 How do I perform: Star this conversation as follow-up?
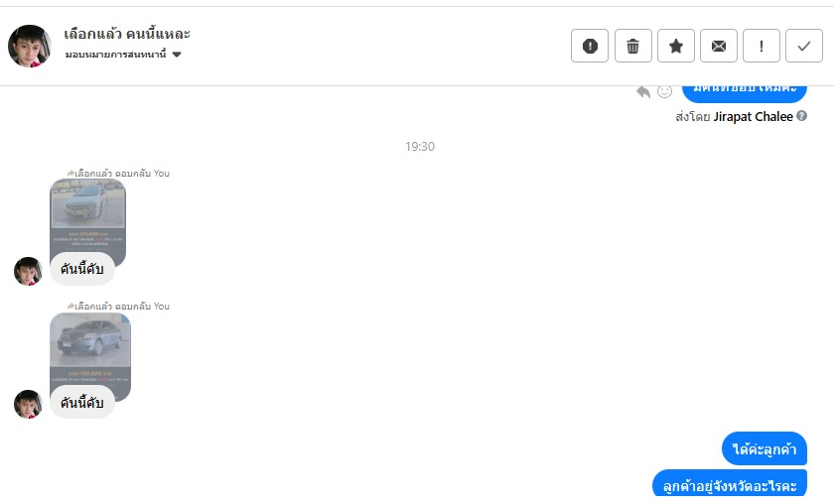point(675,46)
